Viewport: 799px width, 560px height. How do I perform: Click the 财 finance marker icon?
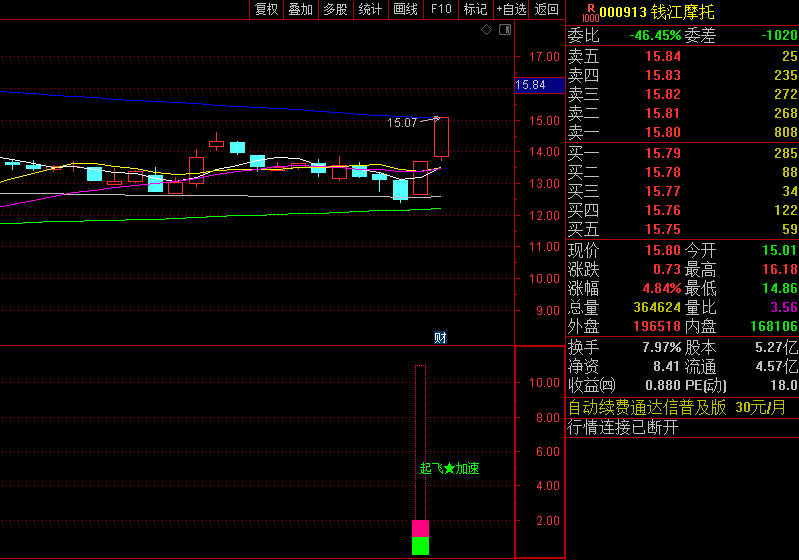pos(440,337)
